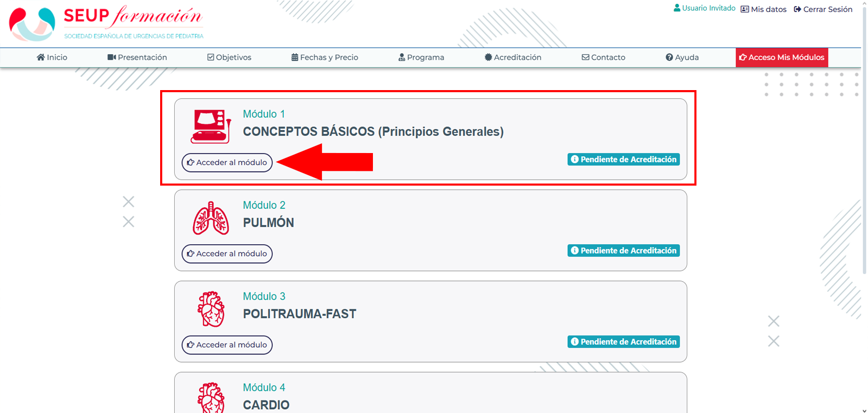
Task: Select Programa in the navigation bar
Action: [x=421, y=58]
